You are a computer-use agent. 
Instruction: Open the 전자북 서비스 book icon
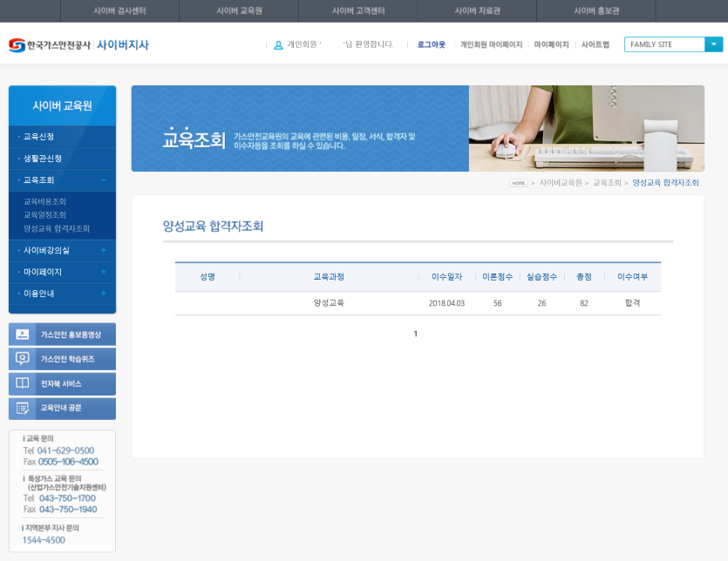23,383
